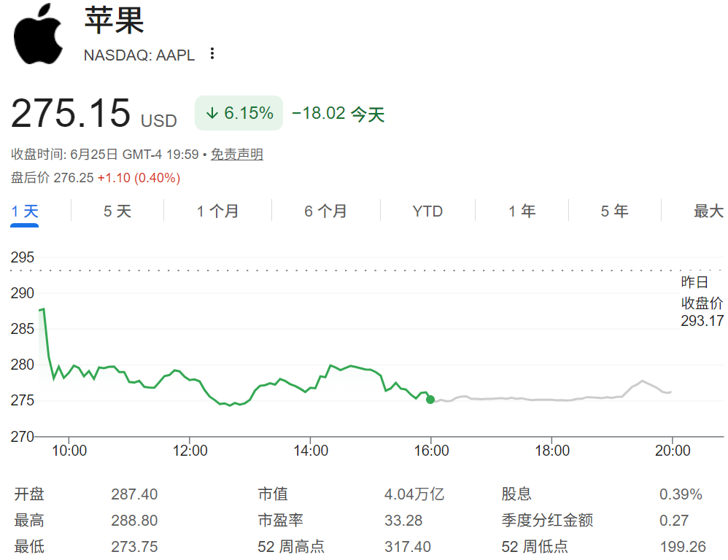Click the 10:00 time axis label

pos(69,451)
